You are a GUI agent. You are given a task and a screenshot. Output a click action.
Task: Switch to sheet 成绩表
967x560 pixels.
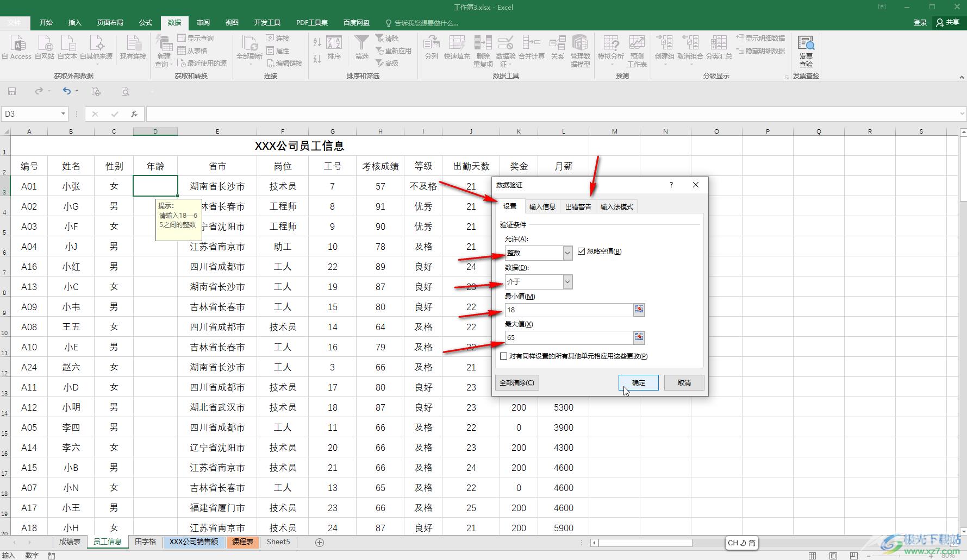pos(70,542)
